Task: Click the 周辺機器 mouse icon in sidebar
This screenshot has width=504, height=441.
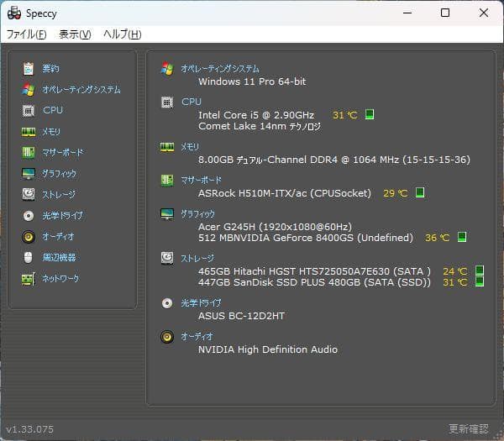Action: pos(29,258)
